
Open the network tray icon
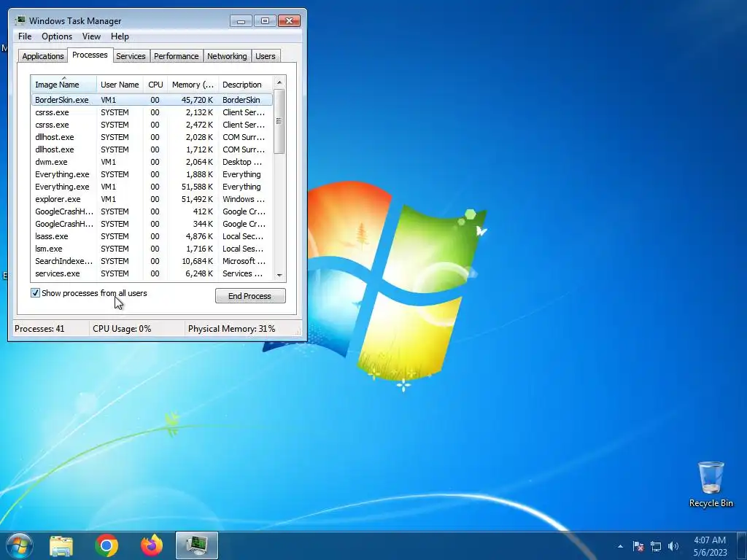tap(656, 546)
